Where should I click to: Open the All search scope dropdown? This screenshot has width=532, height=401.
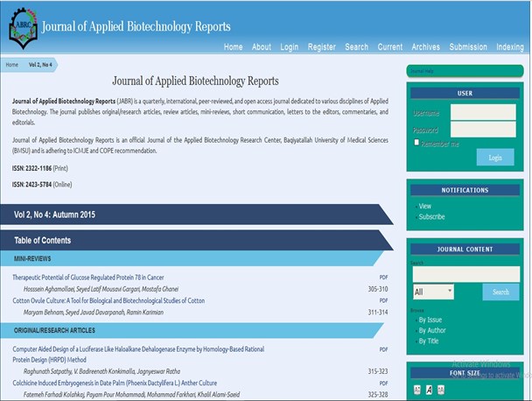tap(433, 292)
